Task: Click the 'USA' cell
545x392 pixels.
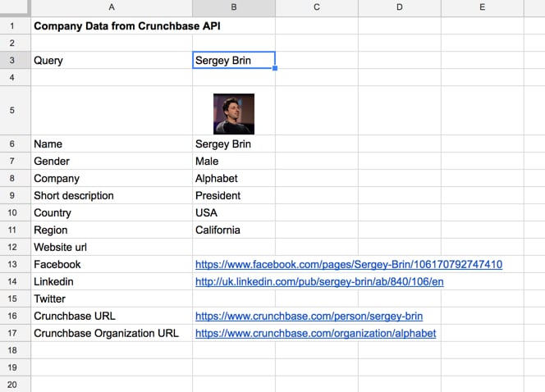Action: click(234, 213)
